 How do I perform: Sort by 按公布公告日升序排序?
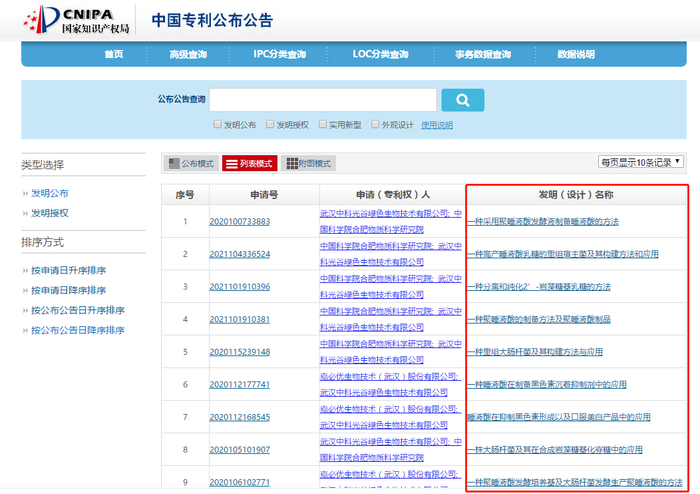click(78, 310)
